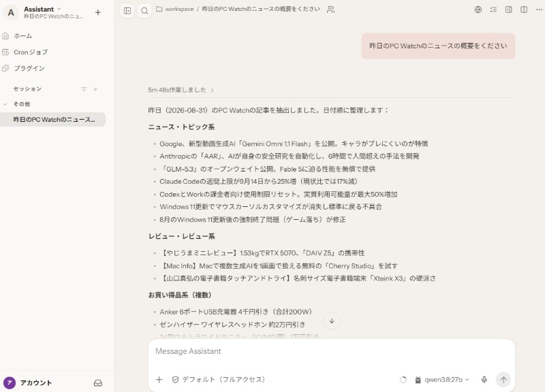This screenshot has height=392, width=545.
Task: Send message with the up arrow button
Action: pos(503,380)
